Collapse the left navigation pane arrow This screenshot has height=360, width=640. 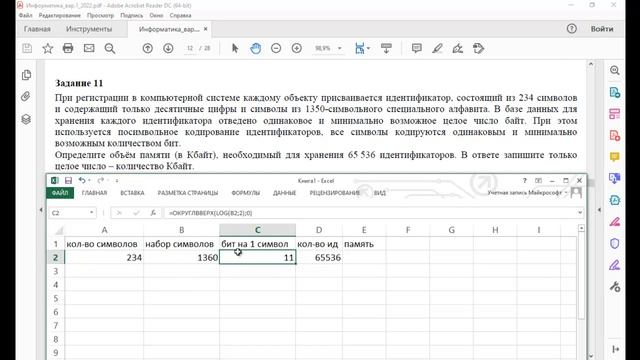click(x=41, y=210)
